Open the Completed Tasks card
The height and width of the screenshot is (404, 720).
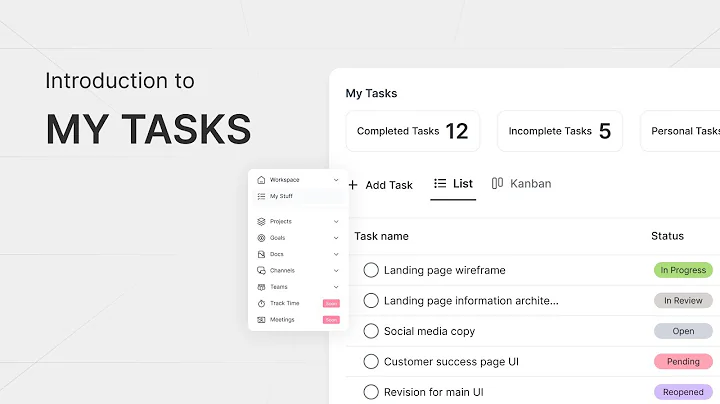pyautogui.click(x=413, y=131)
